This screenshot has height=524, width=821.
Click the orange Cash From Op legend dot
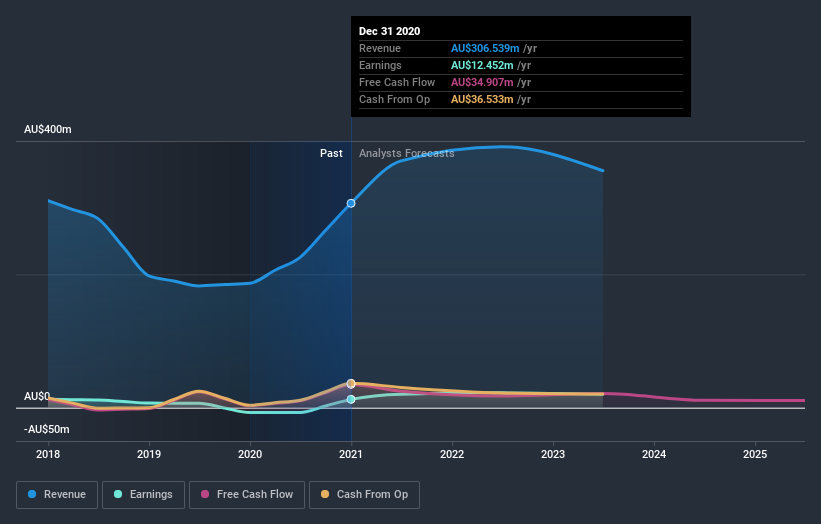[325, 494]
